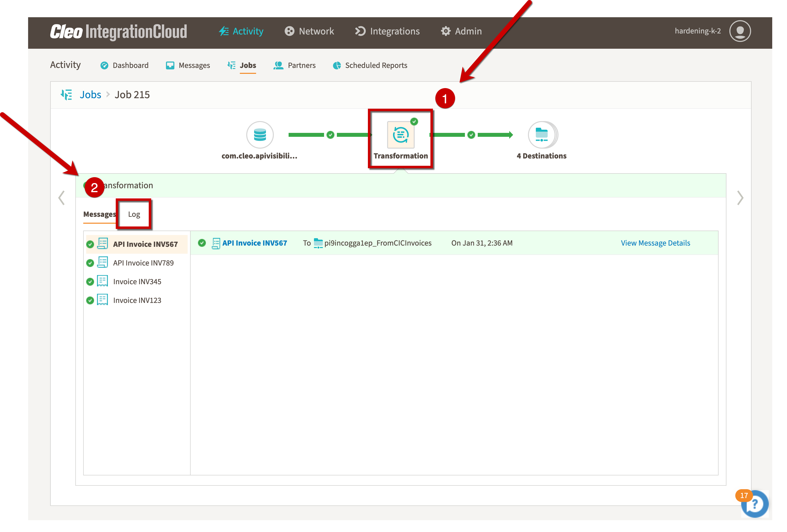Select the Transformation step icon

tap(401, 135)
